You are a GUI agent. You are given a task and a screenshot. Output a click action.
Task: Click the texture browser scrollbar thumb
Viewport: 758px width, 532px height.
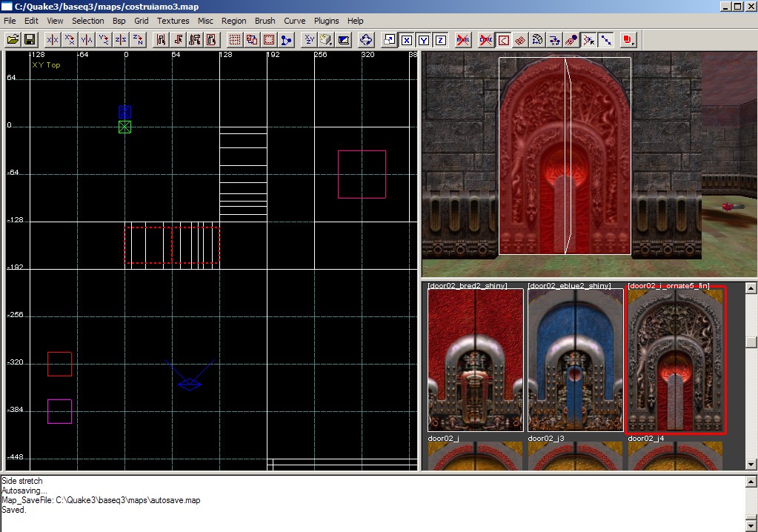[x=751, y=342]
